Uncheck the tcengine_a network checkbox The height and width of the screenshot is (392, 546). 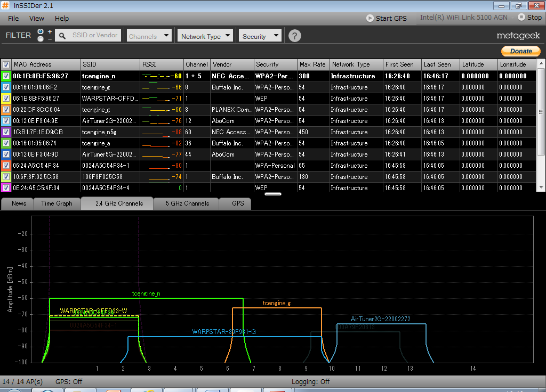[x=6, y=143]
